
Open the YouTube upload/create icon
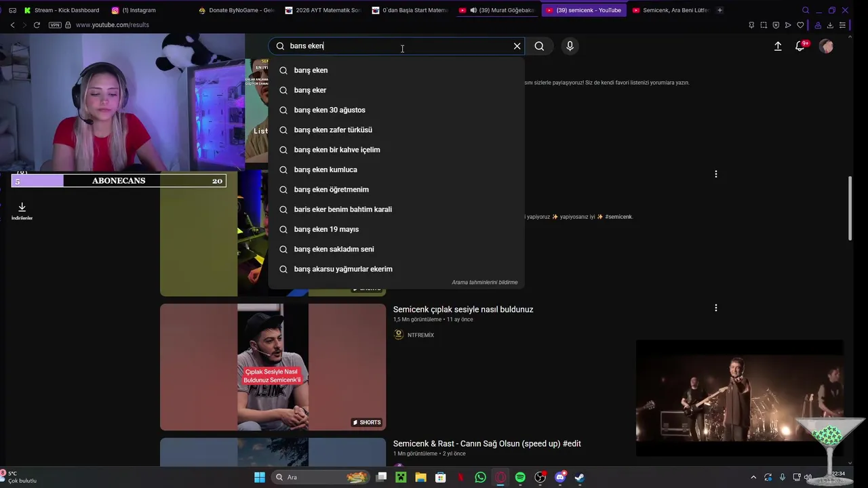tap(778, 46)
